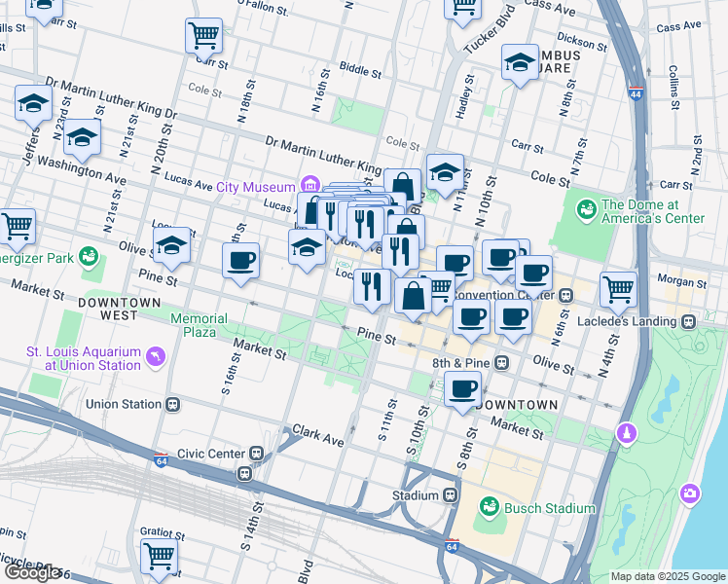This screenshot has height=584, width=728.
Task: Open the coffee cup marker near Pine St west
Action: coord(241,264)
